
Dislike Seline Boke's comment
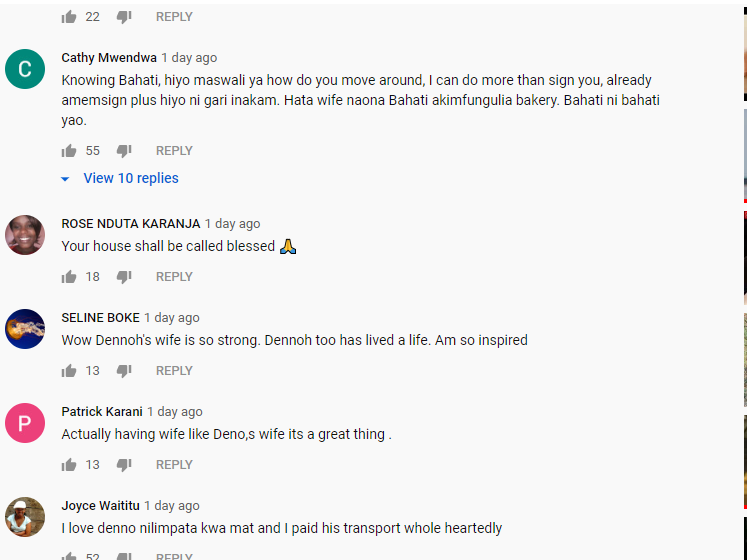tap(124, 371)
